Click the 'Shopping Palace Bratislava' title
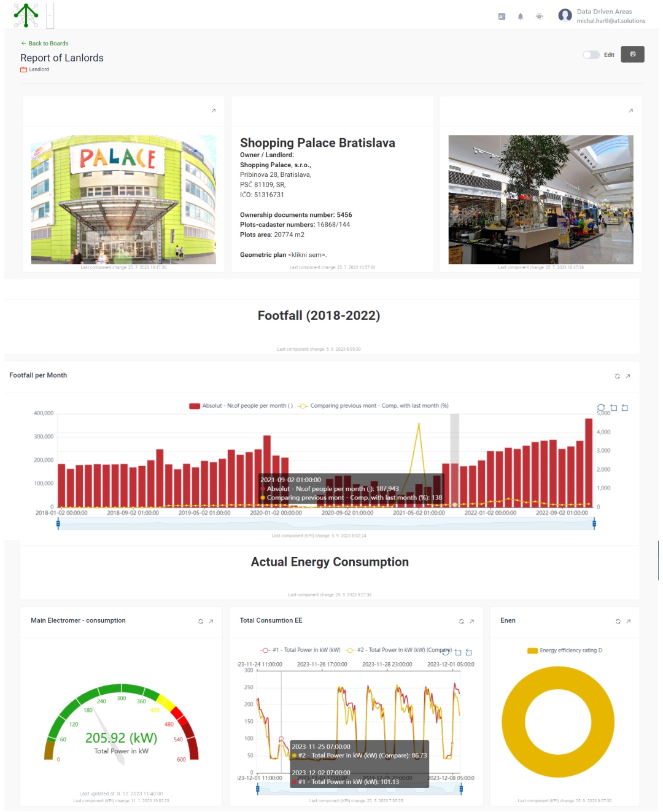 coord(317,143)
